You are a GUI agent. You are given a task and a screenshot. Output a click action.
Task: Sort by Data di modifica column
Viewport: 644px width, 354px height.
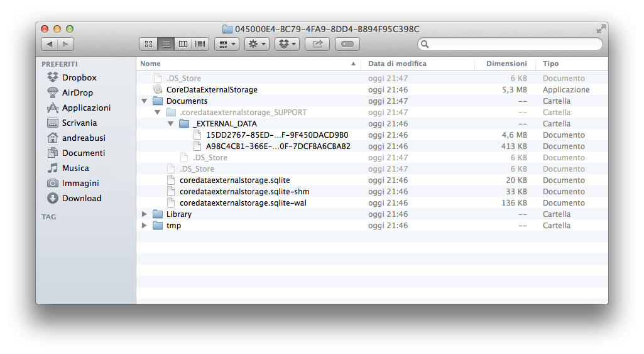[x=417, y=64]
